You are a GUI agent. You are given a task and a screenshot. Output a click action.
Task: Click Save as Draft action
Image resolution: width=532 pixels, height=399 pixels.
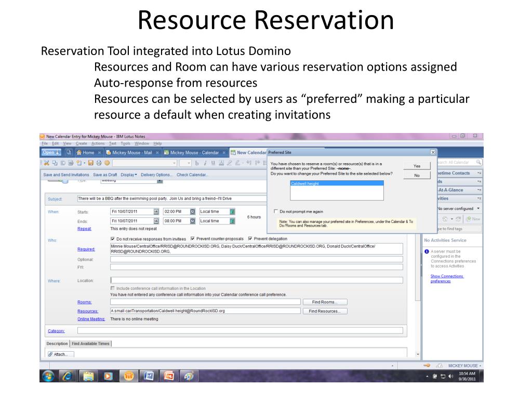click(105, 175)
